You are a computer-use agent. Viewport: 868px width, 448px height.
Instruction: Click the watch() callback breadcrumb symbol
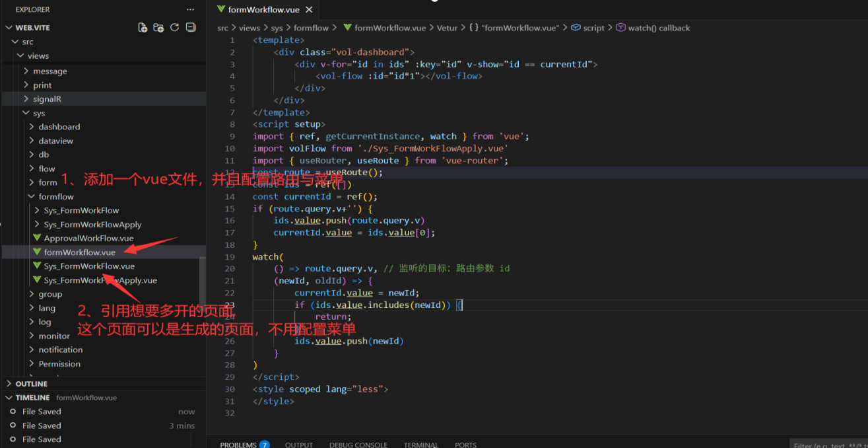pos(658,28)
